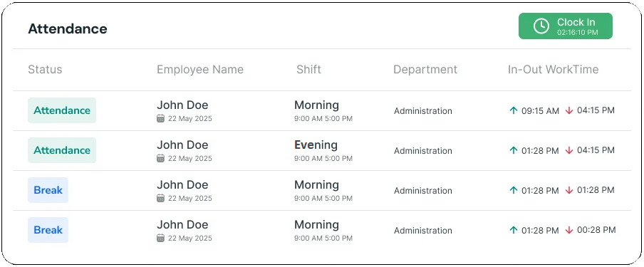This screenshot has width=644, height=267.
Task: Click the Attendance badge in the Evening shift row
Action: pos(62,150)
